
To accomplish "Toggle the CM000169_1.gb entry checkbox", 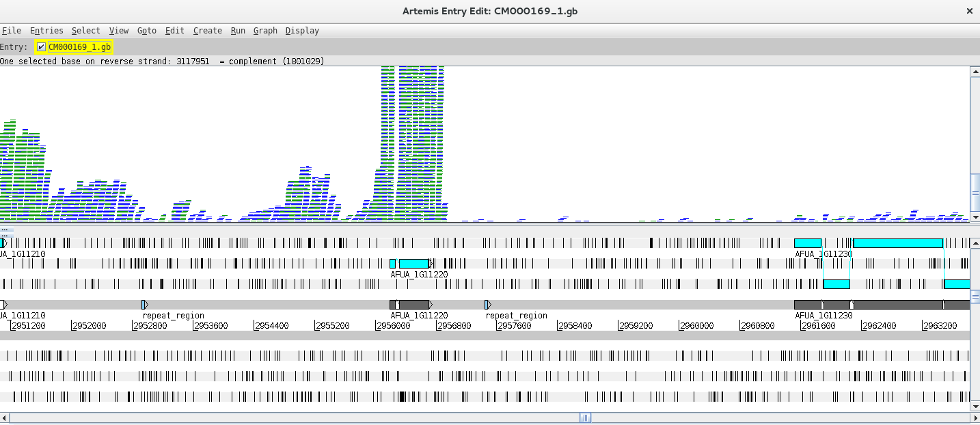I will (x=42, y=47).
